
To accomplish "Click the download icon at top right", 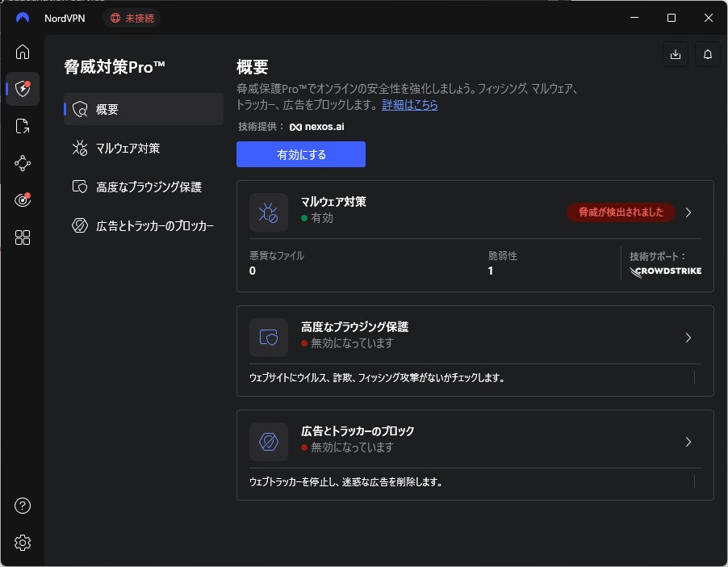I will [x=676, y=55].
